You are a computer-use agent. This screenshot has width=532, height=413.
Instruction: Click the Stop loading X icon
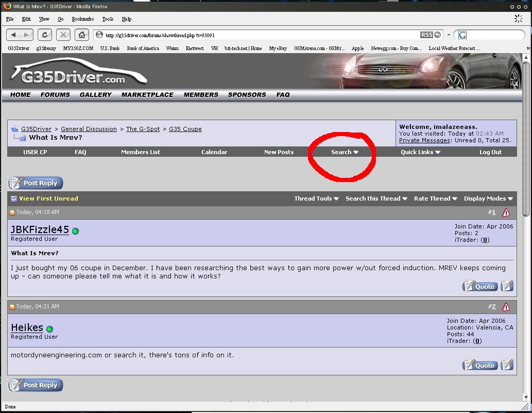63,35
